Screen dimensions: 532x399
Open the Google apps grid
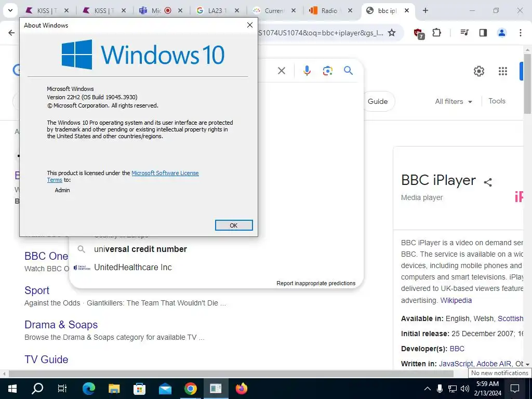coord(503,71)
